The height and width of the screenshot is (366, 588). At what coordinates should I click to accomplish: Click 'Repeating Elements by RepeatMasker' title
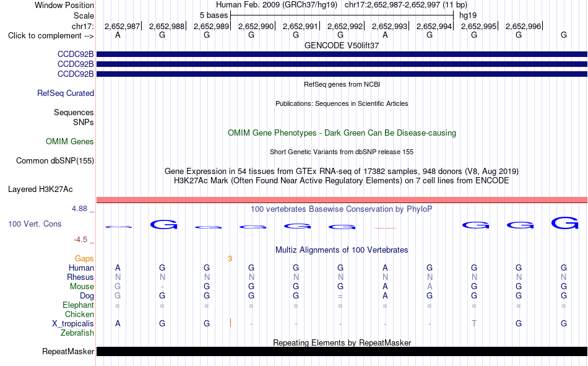click(342, 342)
